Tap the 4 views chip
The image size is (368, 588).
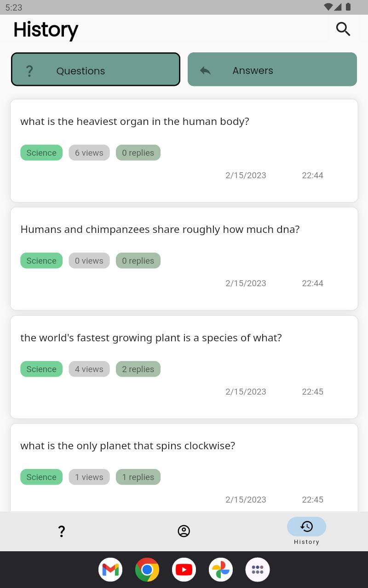[x=89, y=369]
